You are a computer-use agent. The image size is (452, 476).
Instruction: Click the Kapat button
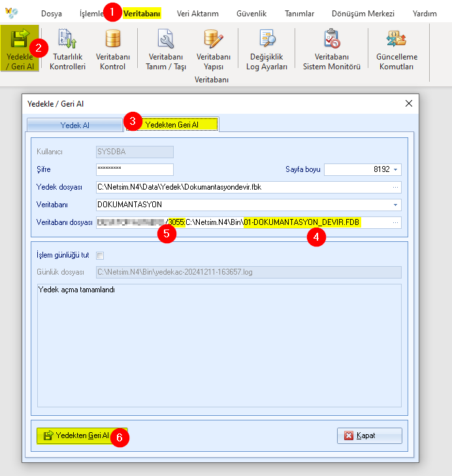pos(370,435)
